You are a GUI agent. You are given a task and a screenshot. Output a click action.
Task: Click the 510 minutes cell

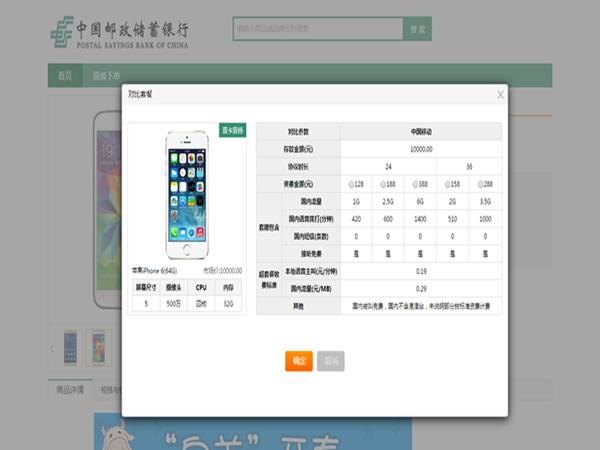click(x=452, y=219)
